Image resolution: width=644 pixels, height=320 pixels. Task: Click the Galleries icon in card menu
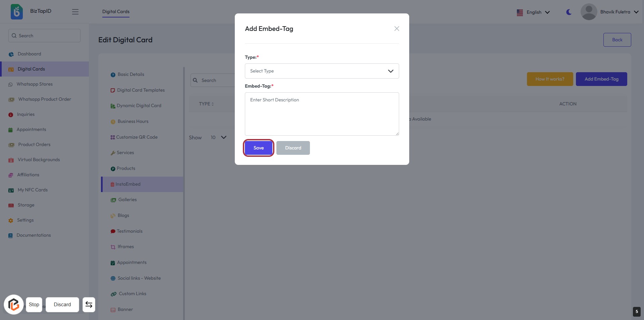click(113, 200)
